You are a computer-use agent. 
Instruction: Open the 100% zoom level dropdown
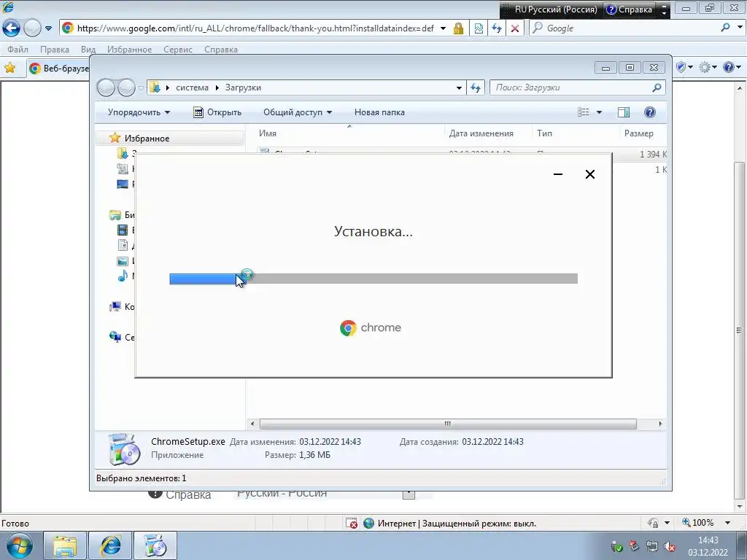point(727,523)
